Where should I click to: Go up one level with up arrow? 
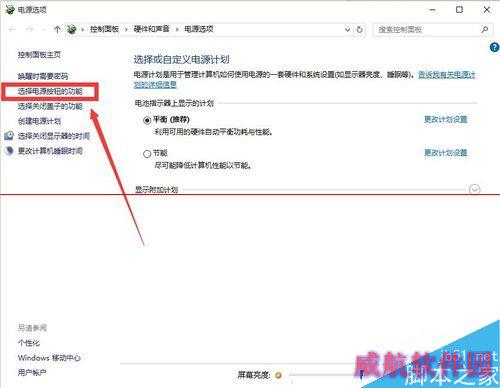(57, 29)
